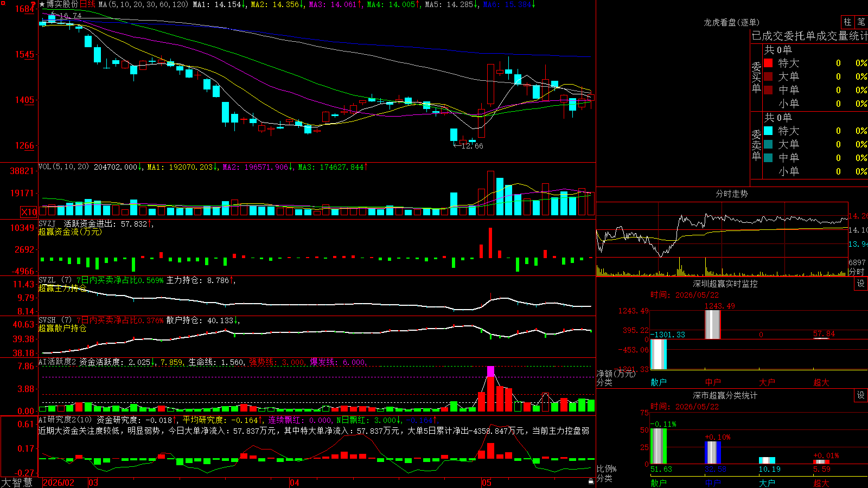This screenshot has height=488, width=868.
Task: Click the 5.59 超大 ratio value
Action: pyautogui.click(x=822, y=469)
